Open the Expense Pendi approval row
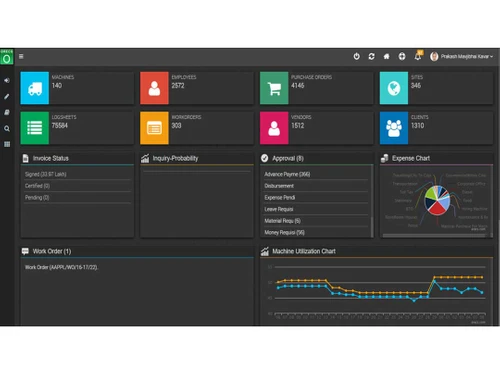The width and height of the screenshot is (500, 375). click(316, 198)
